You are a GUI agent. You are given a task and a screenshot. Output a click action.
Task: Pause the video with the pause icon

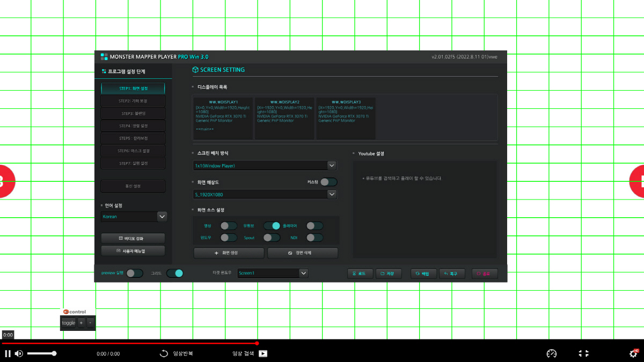(x=8, y=353)
